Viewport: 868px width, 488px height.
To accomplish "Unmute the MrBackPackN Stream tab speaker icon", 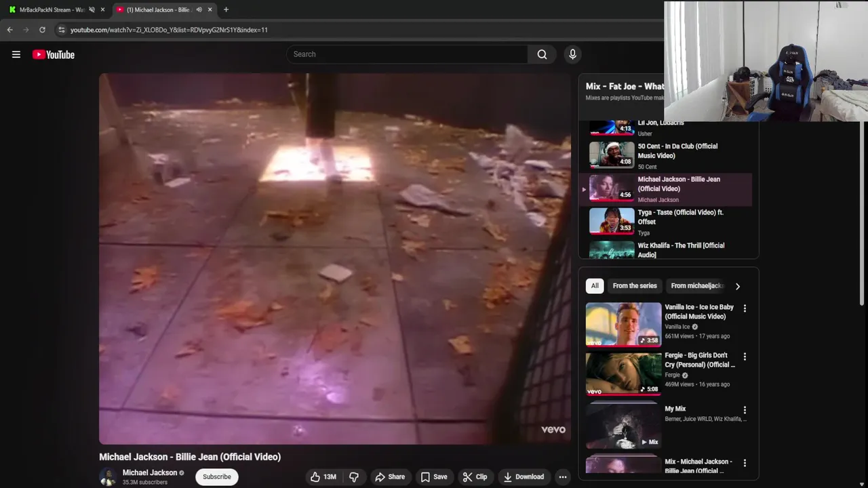I will point(92,9).
